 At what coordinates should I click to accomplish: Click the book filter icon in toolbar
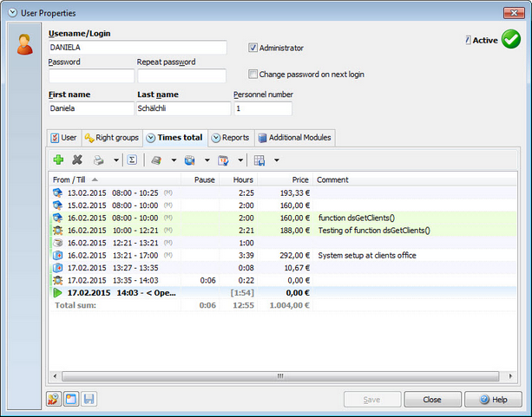tap(156, 160)
